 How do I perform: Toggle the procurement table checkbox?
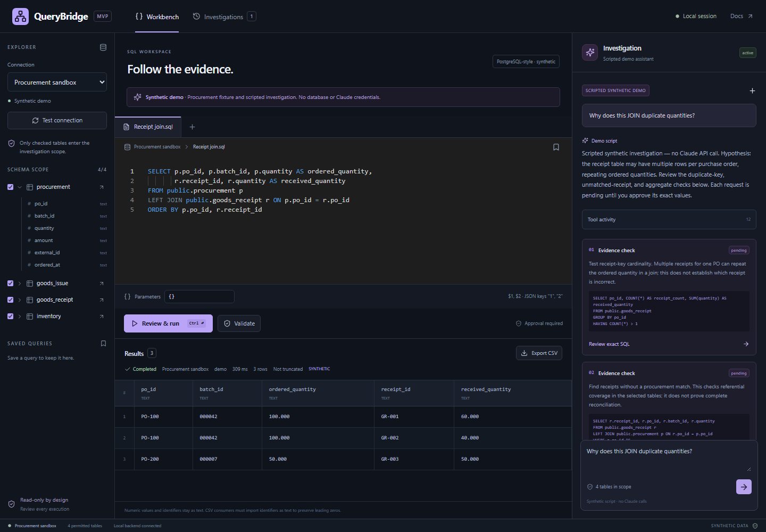point(10,187)
